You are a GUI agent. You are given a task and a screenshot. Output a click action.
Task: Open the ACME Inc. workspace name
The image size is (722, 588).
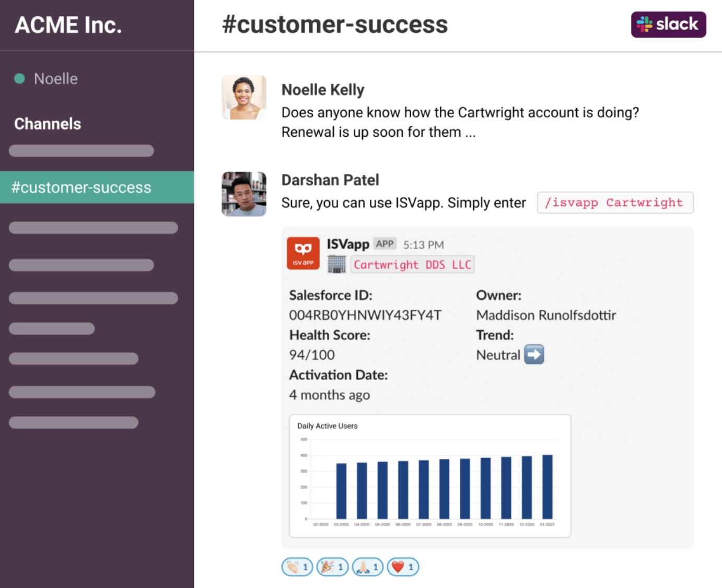point(68,25)
